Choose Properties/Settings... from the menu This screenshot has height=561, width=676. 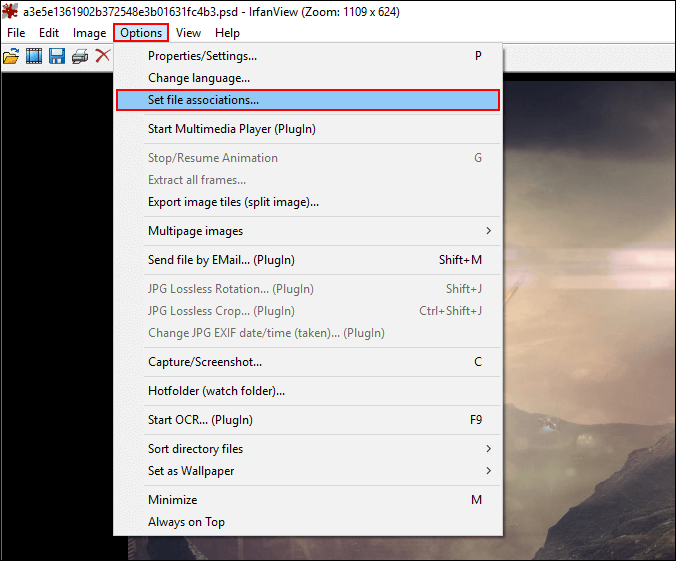click(x=308, y=56)
